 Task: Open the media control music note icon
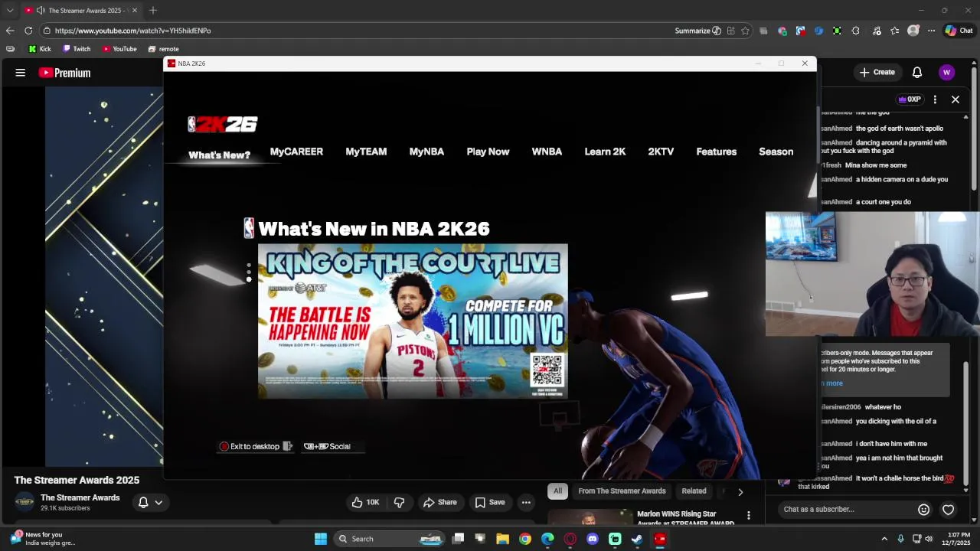877,31
